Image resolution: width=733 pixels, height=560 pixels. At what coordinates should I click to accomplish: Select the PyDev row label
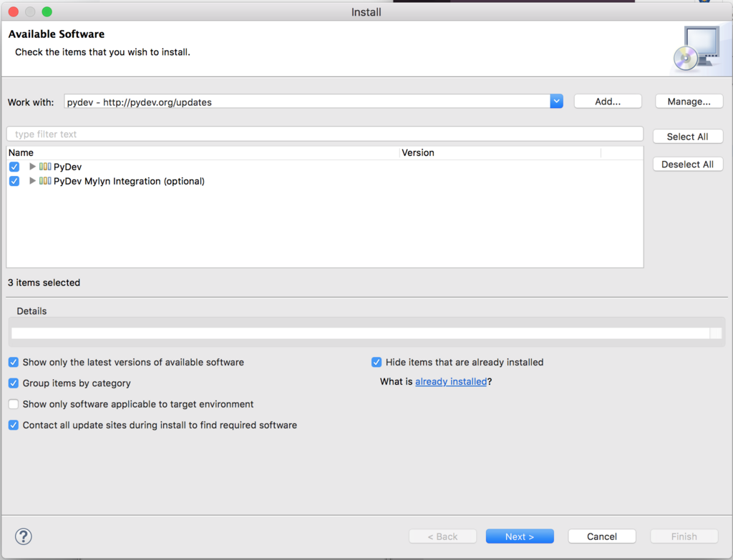[68, 167]
